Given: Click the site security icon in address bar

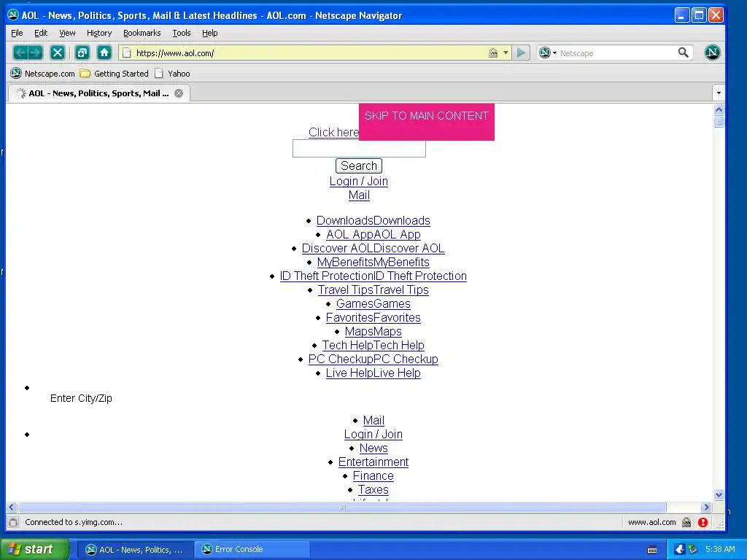Looking at the screenshot, I should coord(493,52).
